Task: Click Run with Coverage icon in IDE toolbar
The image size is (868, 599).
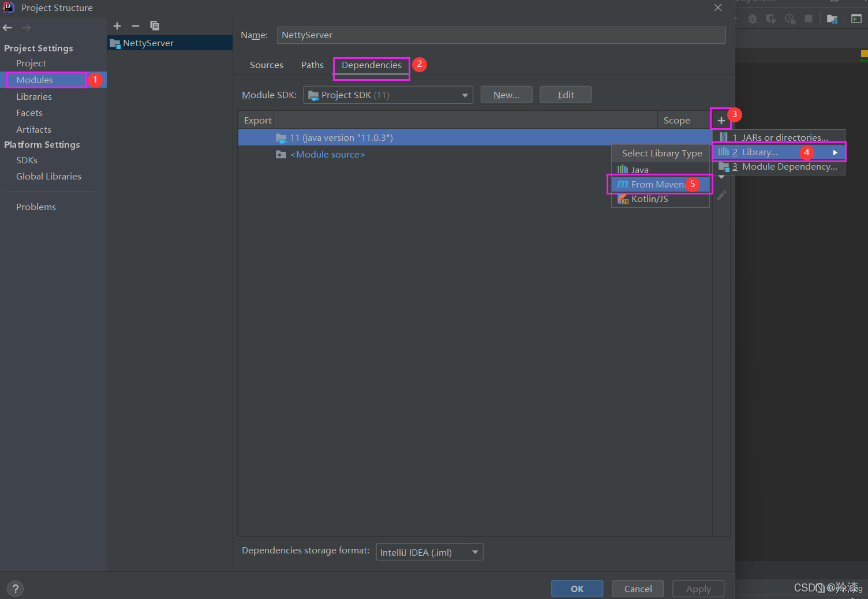Action: pyautogui.click(x=771, y=19)
